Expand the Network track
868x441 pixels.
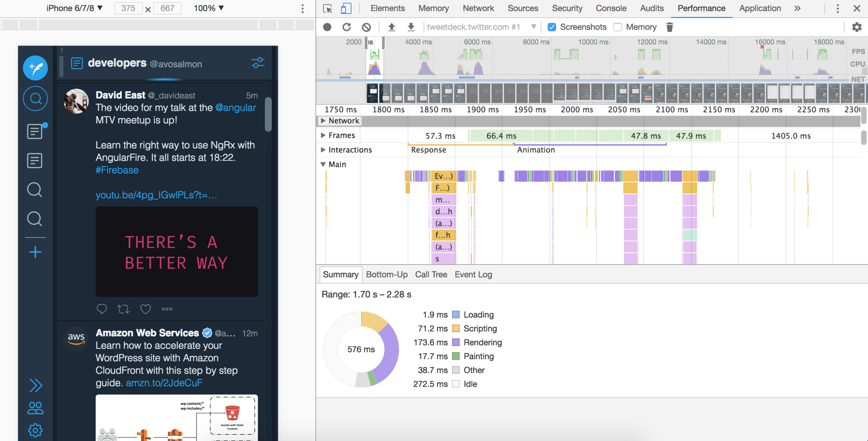(323, 120)
